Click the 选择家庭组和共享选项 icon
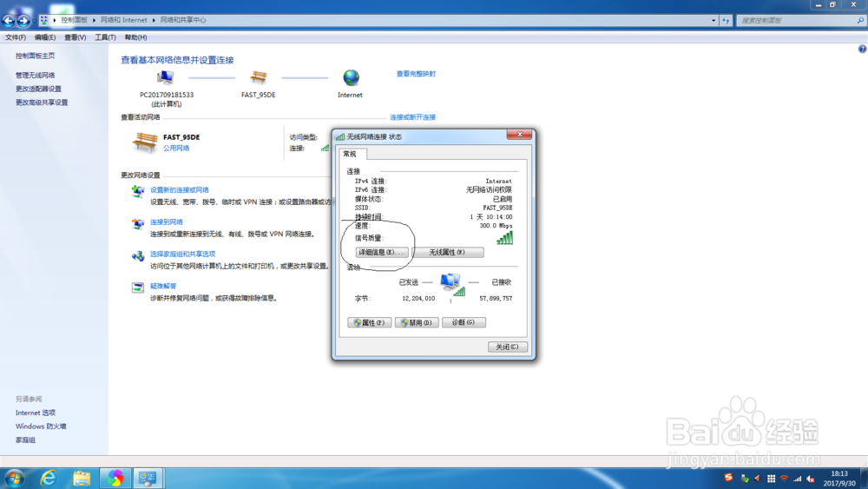 click(138, 256)
